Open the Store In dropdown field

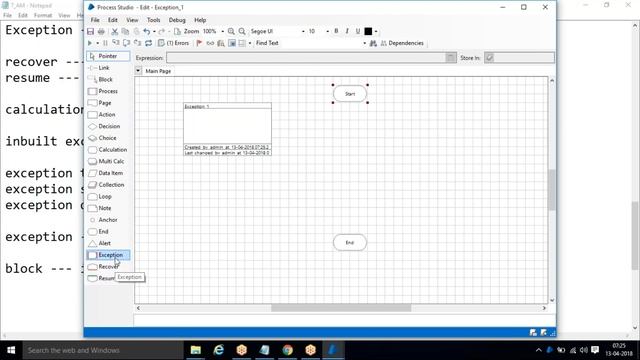coord(519,58)
